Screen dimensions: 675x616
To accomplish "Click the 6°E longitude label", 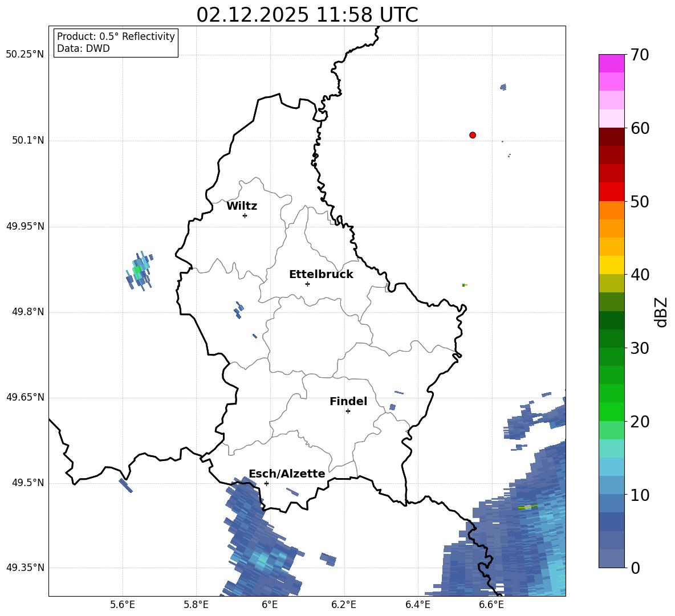I will pyautogui.click(x=270, y=605).
